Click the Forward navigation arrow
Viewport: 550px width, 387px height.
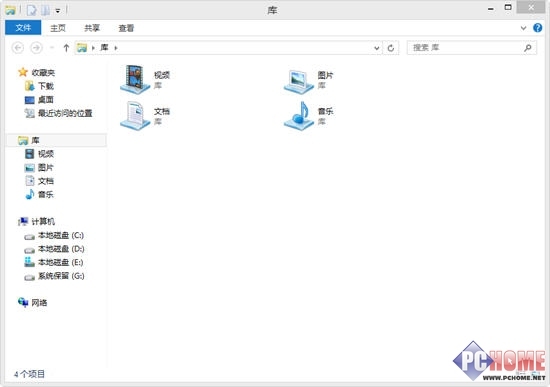pyautogui.click(x=36, y=48)
